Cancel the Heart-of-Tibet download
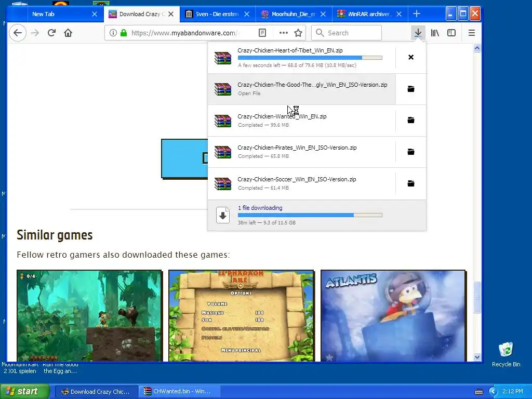 411,57
